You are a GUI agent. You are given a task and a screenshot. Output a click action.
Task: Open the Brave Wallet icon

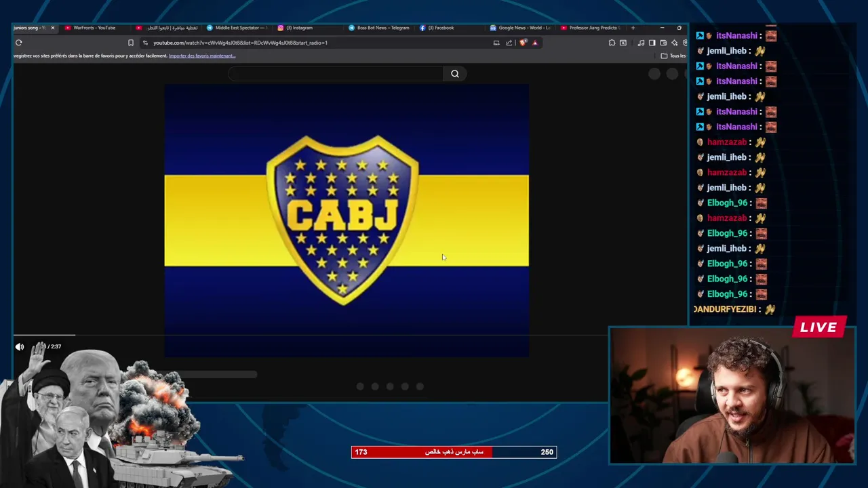coord(663,43)
